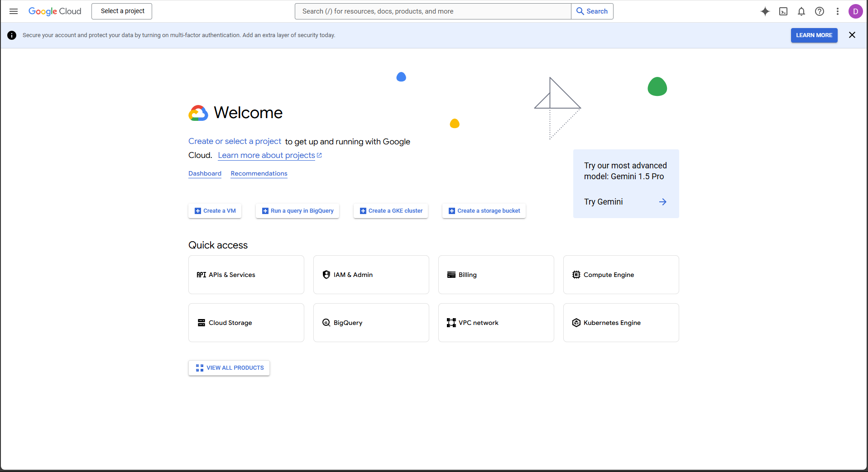Viewport: 868px width, 472px height.
Task: Click View All Products button
Action: [229, 368]
